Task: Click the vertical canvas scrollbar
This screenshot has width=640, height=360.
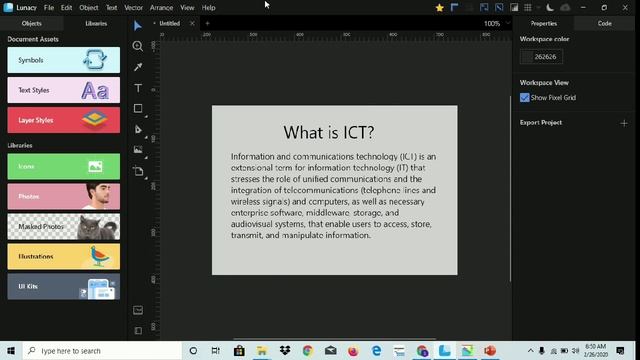Action: pyautogui.click(x=510, y=189)
